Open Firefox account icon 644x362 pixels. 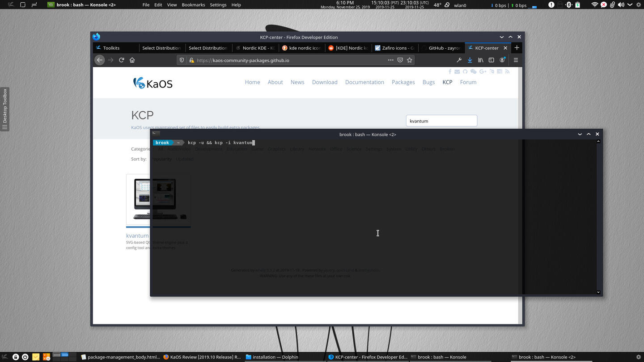point(503,60)
